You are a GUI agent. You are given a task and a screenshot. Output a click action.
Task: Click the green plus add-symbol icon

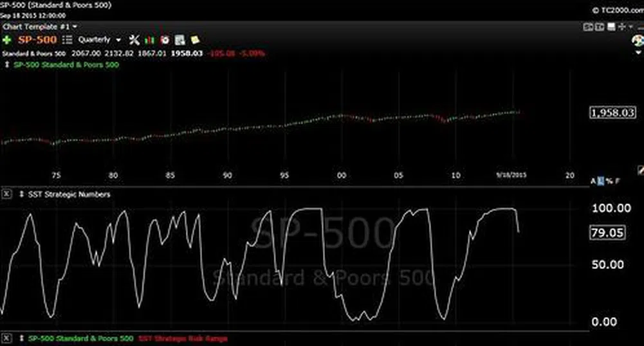(8, 40)
